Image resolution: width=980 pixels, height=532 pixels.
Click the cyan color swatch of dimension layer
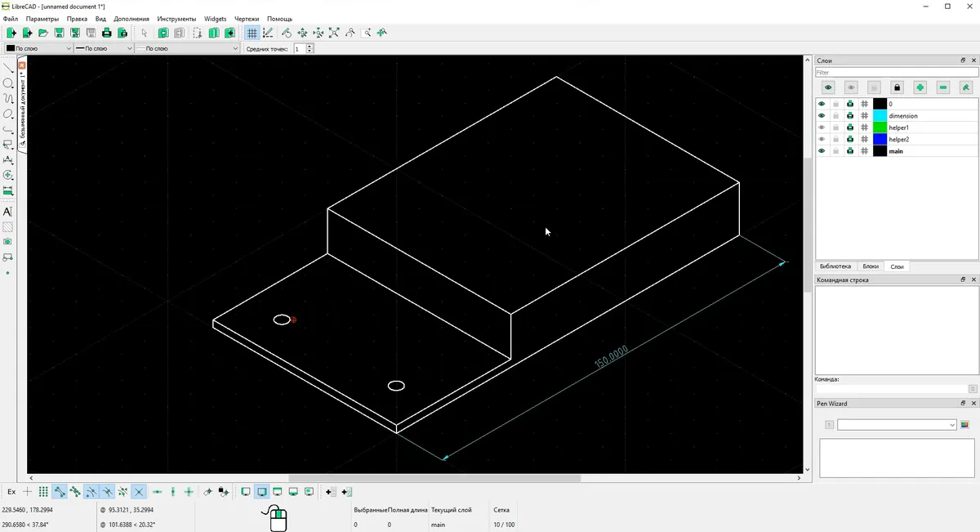point(880,116)
